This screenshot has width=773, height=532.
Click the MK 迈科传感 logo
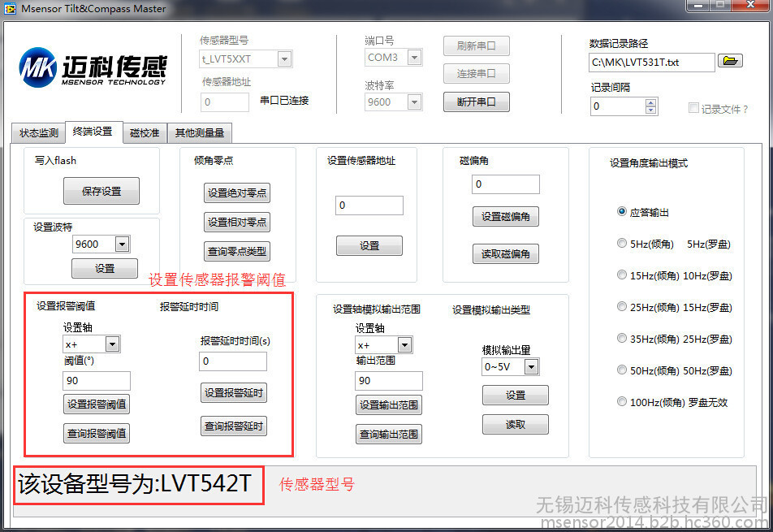point(93,67)
